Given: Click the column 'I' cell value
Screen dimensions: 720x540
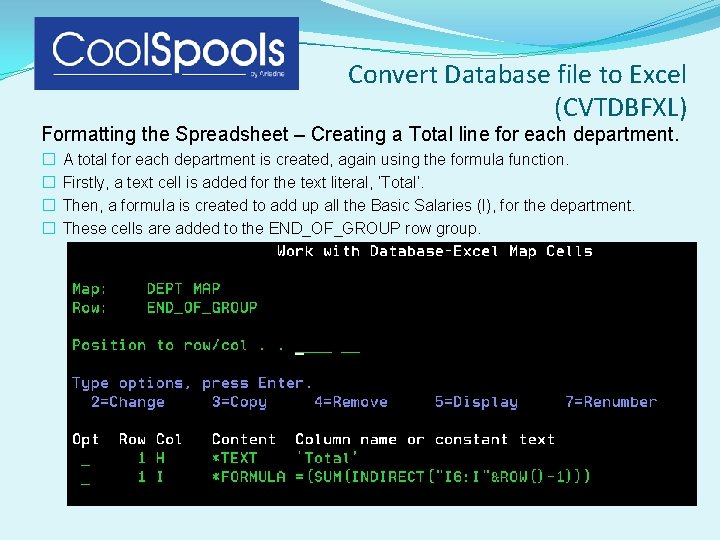Looking at the screenshot, I should 160,477.
